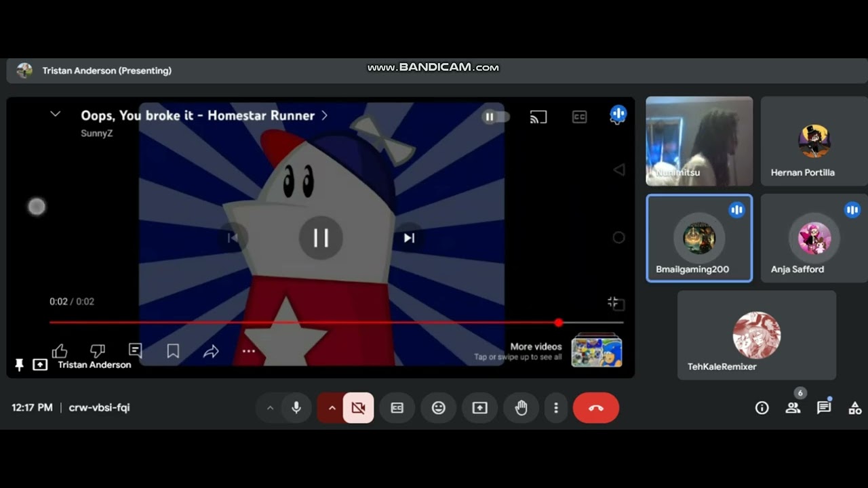868x488 pixels.
Task: Pause the Homestar Runner video
Action: pos(321,238)
